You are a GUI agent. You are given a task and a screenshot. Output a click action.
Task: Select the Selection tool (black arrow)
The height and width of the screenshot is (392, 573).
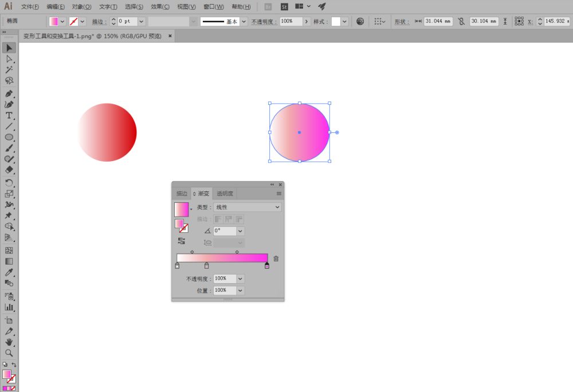[x=9, y=48]
